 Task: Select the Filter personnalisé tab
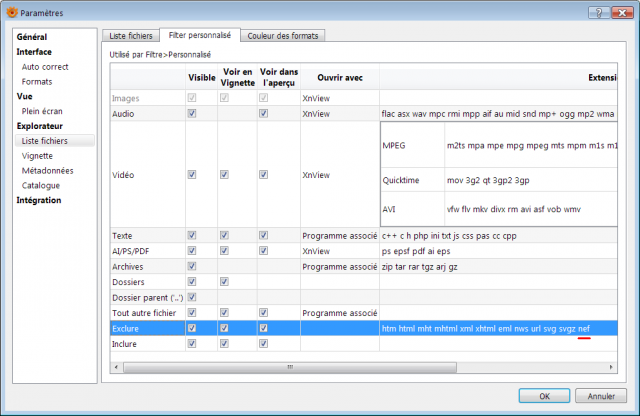click(200, 35)
